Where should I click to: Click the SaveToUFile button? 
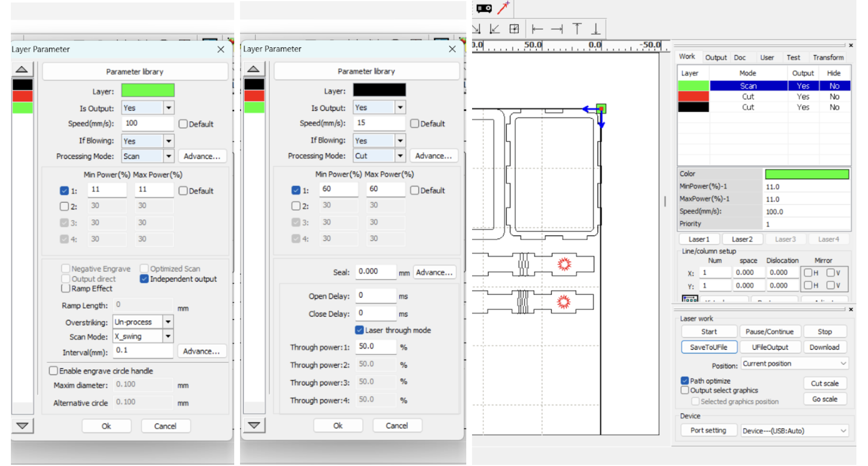708,347
